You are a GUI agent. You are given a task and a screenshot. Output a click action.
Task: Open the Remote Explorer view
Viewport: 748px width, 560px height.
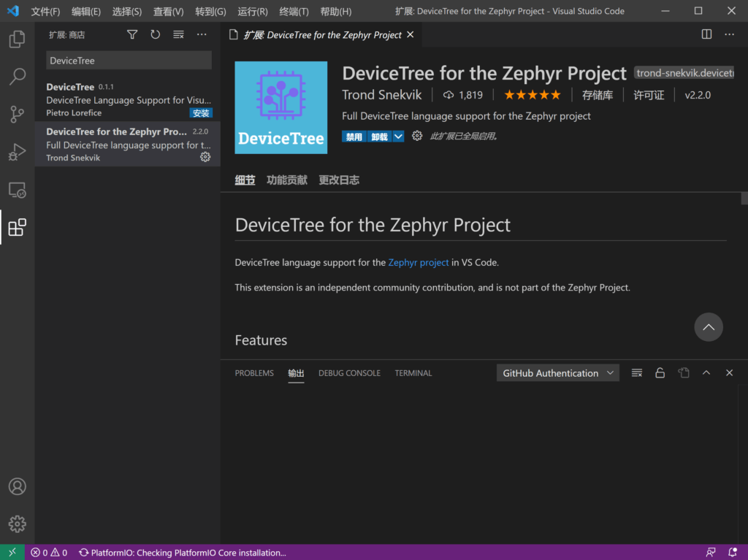click(x=18, y=190)
